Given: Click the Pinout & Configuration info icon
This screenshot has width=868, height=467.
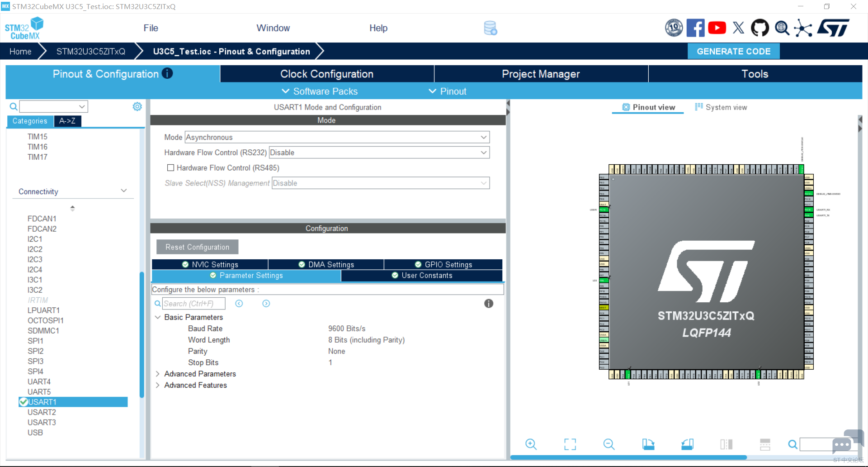Looking at the screenshot, I should click(x=167, y=73).
